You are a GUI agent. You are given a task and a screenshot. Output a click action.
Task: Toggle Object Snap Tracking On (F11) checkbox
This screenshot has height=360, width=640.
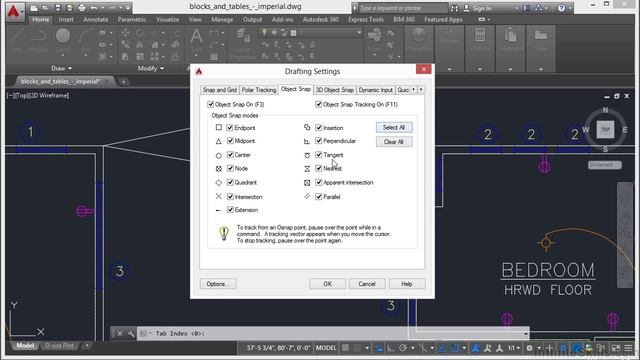click(x=318, y=104)
